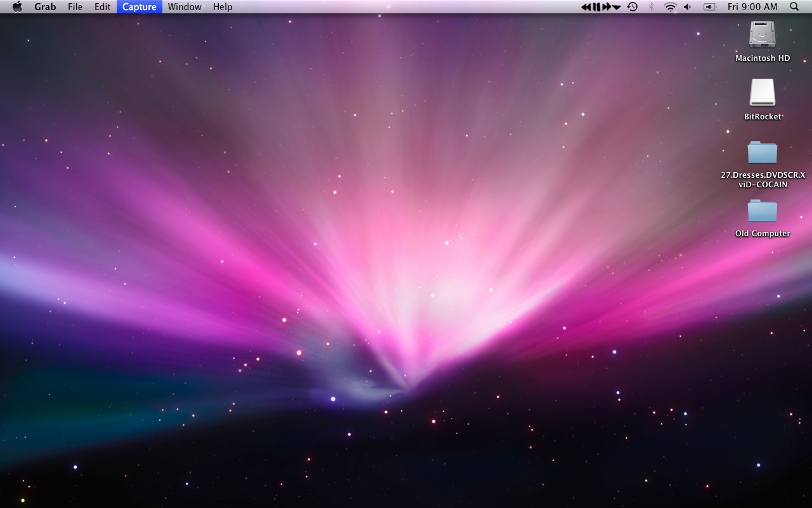812x508 pixels.
Task: Skip forward with the fast-forward control
Action: (606, 7)
